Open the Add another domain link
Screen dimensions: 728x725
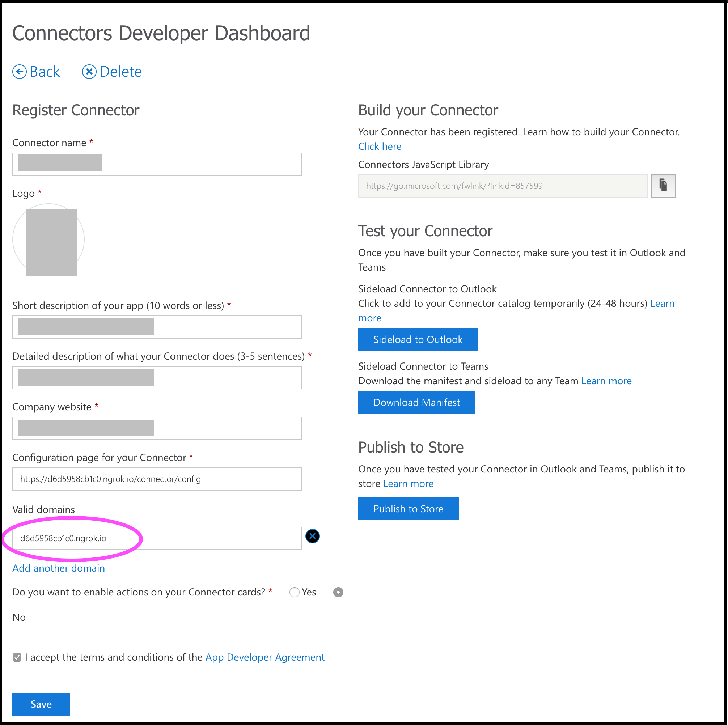(x=58, y=568)
